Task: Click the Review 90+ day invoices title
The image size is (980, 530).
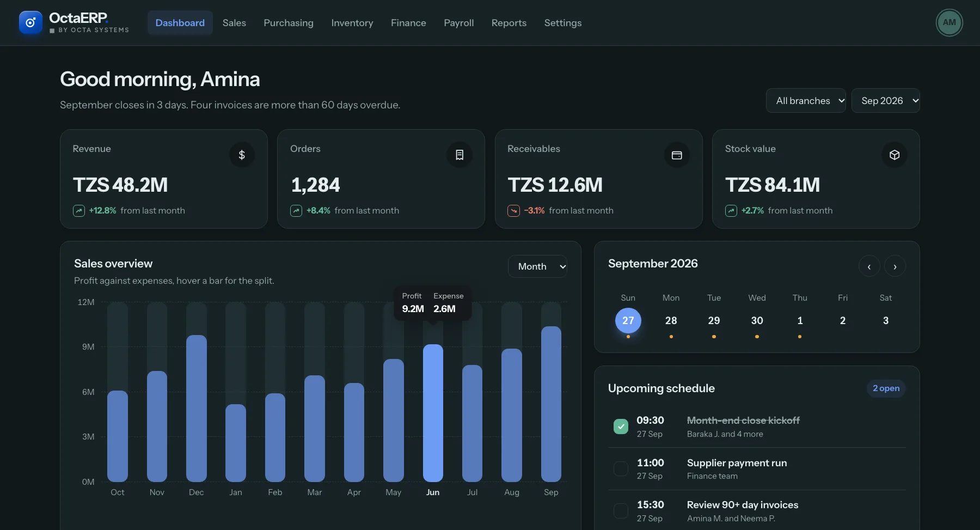Action: click(x=743, y=505)
